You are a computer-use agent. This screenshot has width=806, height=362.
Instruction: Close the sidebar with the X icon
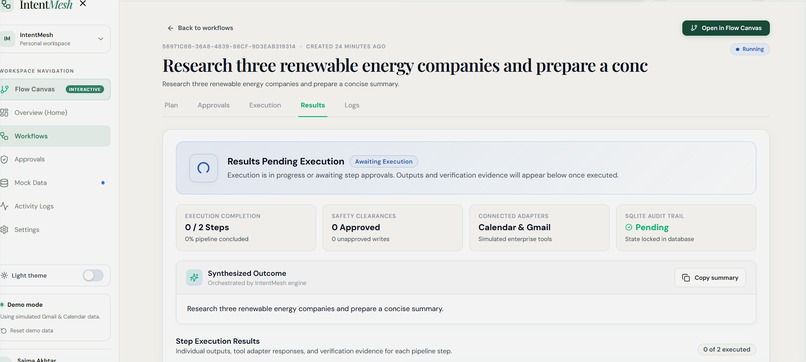(83, 4)
